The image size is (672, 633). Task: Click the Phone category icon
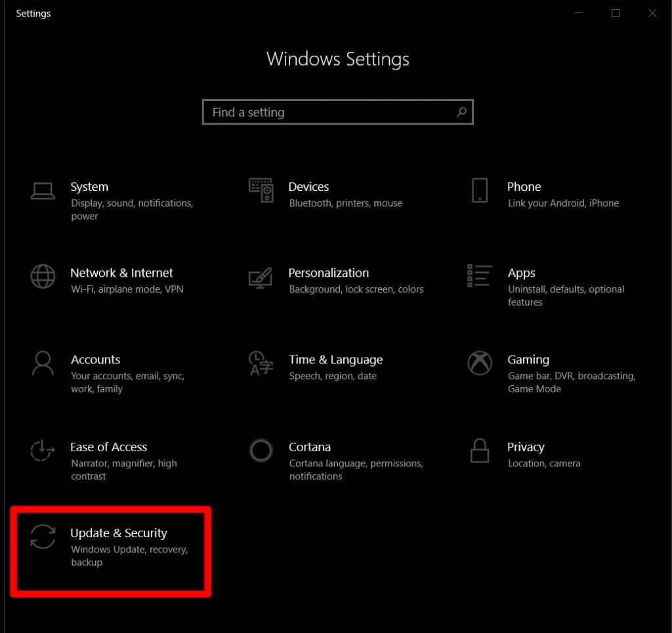coord(480,190)
